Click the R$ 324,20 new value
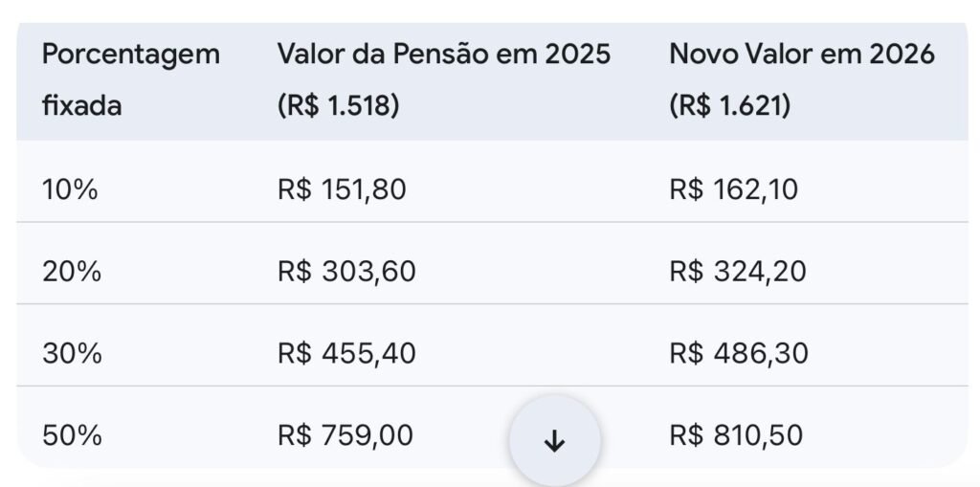Viewport: 980px width, 487px height. (x=737, y=272)
